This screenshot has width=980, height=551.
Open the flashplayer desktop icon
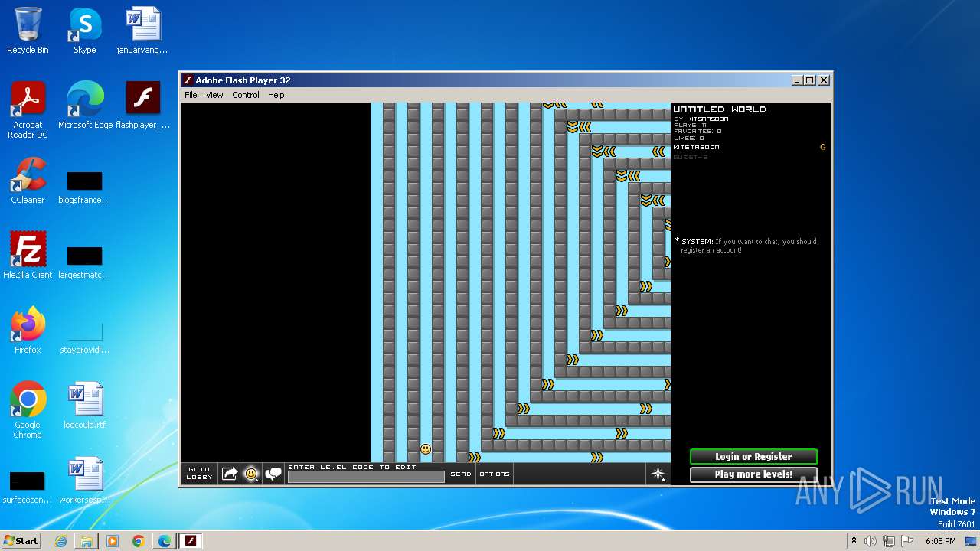(x=142, y=106)
